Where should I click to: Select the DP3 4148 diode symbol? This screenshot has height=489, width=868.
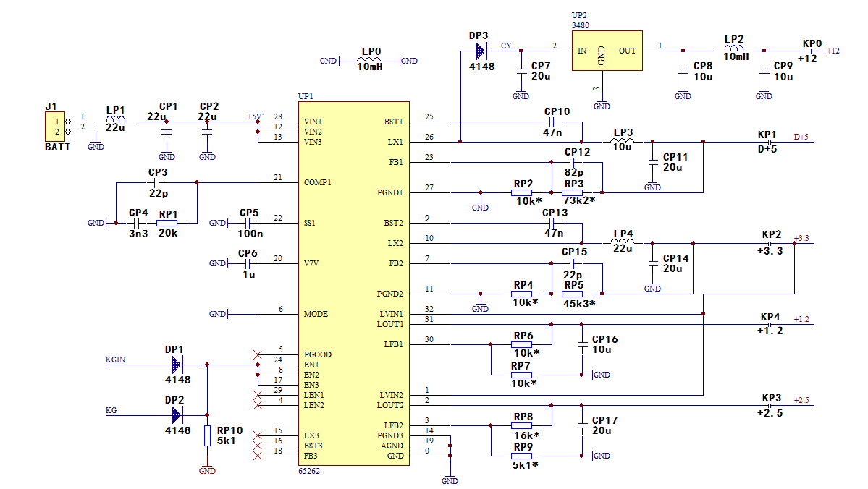481,51
